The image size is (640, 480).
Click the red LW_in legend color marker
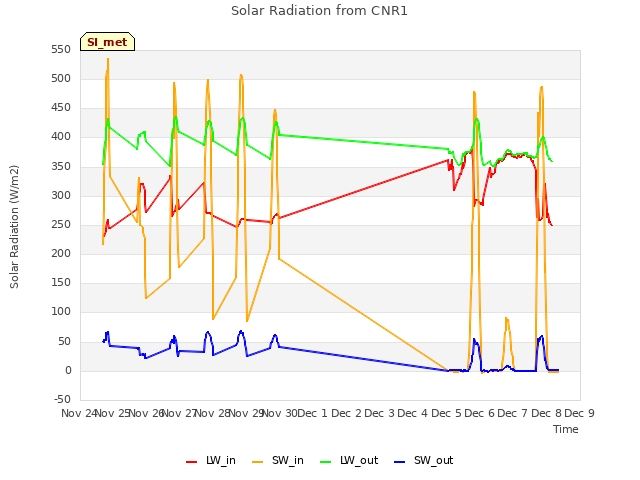tap(191, 462)
